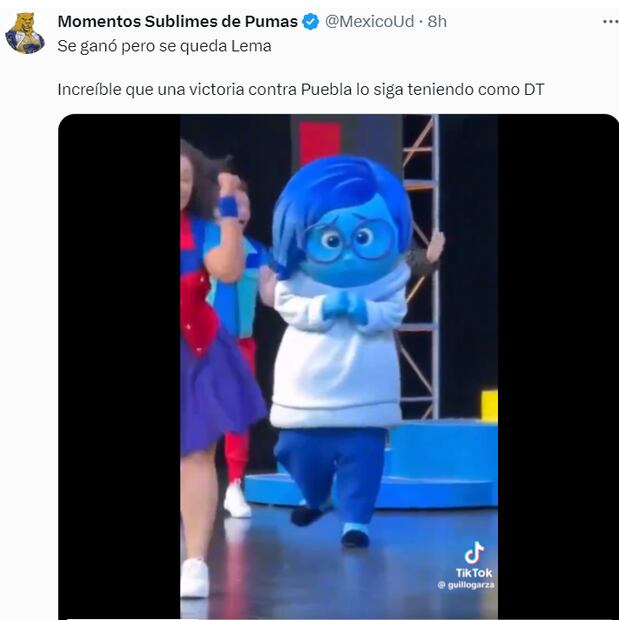Open the tweet's three-dot more menu
The height and width of the screenshot is (620, 619).
[x=610, y=22]
